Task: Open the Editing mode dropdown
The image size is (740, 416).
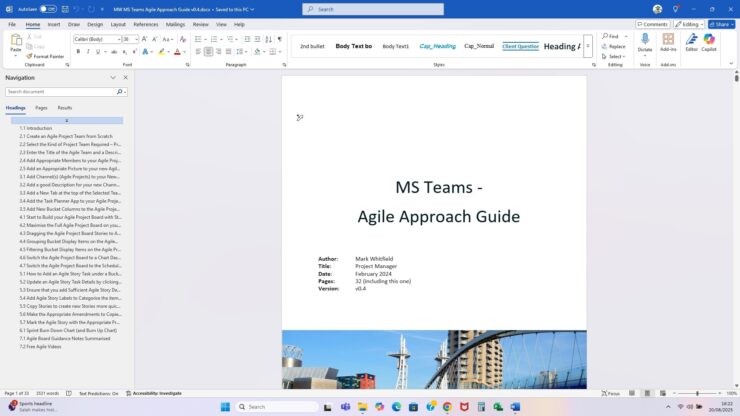Action: click(x=689, y=24)
